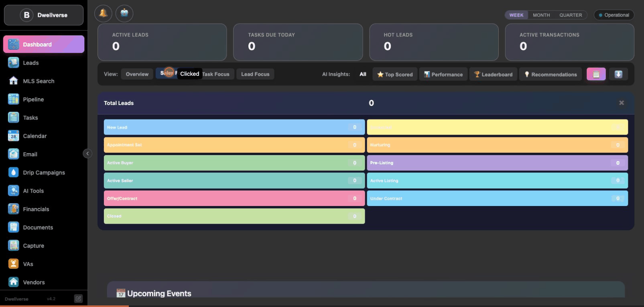Filter AI insights by Top Scored
This screenshot has width=644, height=307.
[x=395, y=75]
